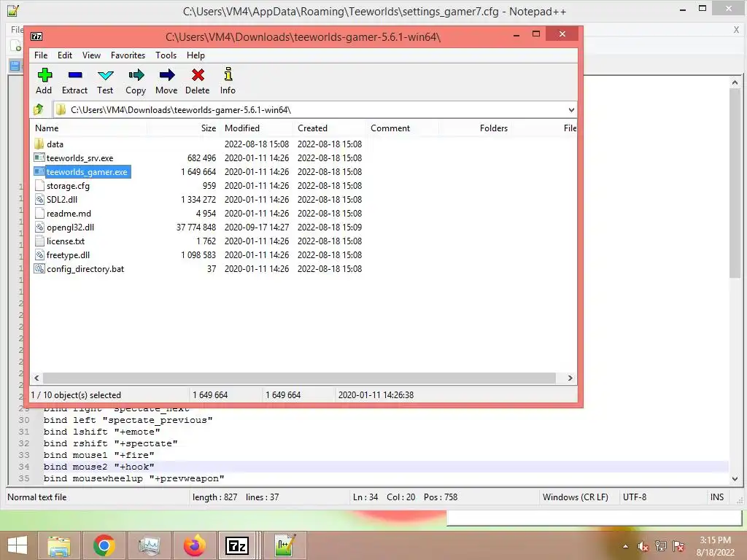The height and width of the screenshot is (560, 747).
Task: Click left arrow of horizontal scrollbar
Action: coord(36,378)
